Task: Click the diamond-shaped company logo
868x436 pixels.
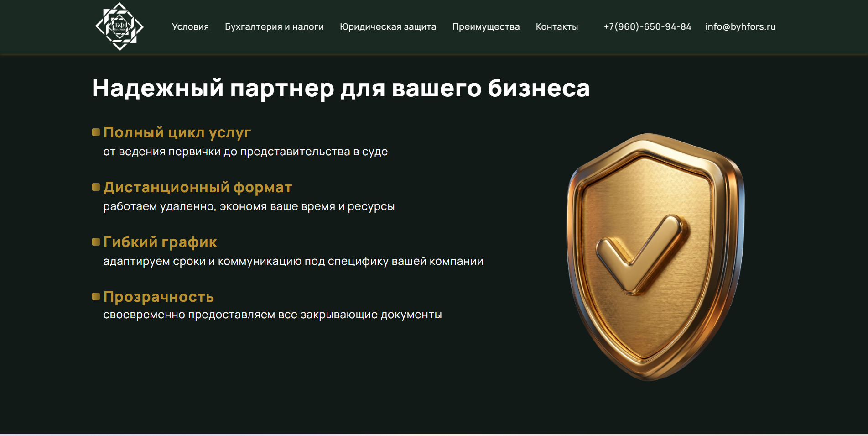Action: (x=120, y=26)
